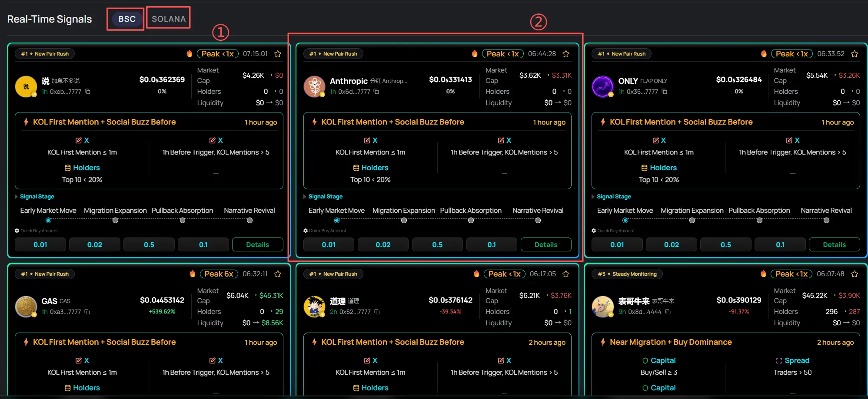Open Quick Buy Amount settings on Anthropic card
Screen dimensions: 868x399
(306, 231)
